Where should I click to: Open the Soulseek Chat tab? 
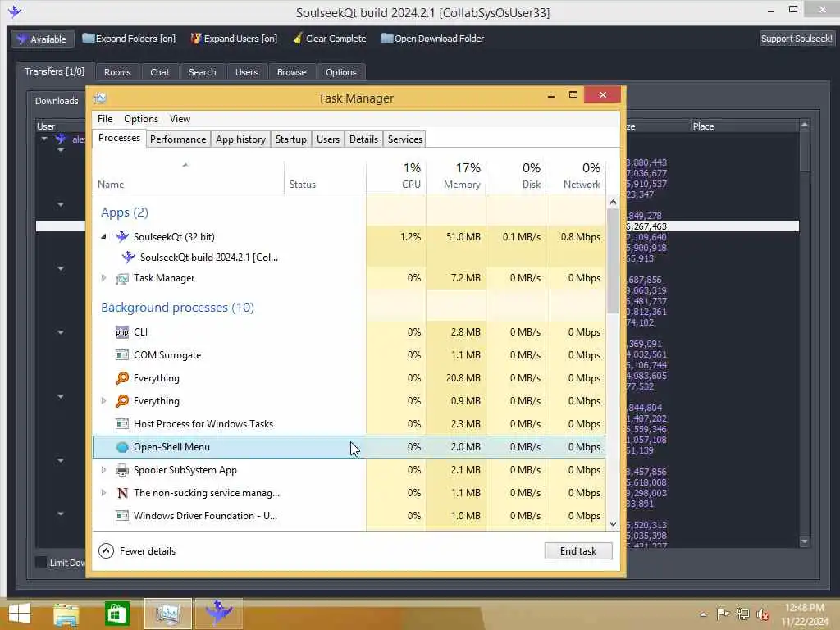click(x=160, y=72)
